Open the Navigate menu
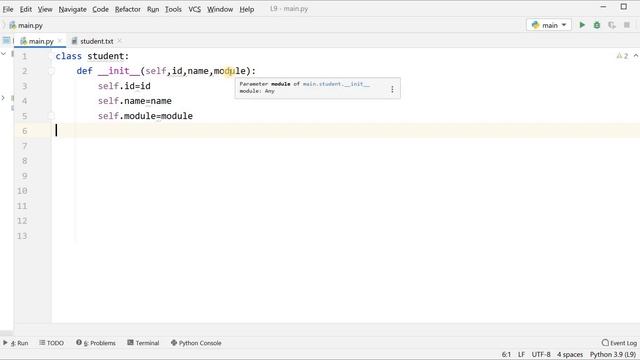Viewport: 640px width, 360px height. click(72, 9)
